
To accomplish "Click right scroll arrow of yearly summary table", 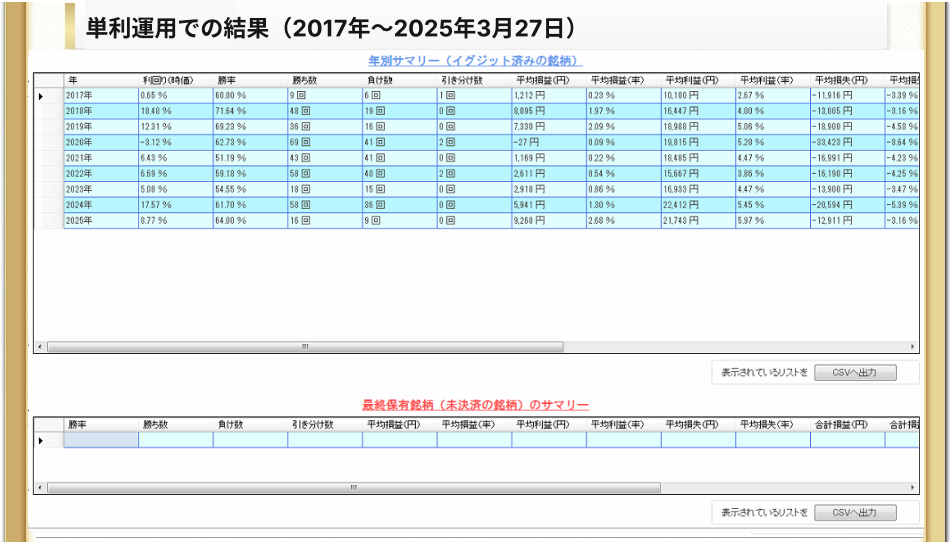I will tap(912, 347).
